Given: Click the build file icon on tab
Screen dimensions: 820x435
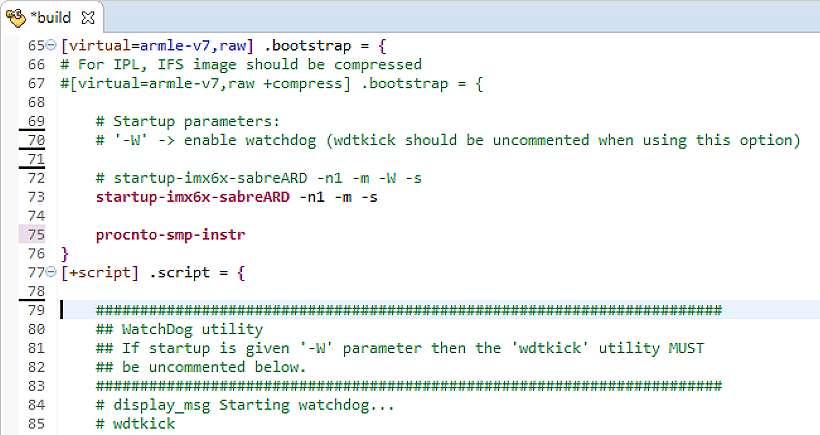Looking at the screenshot, I should (15, 18).
